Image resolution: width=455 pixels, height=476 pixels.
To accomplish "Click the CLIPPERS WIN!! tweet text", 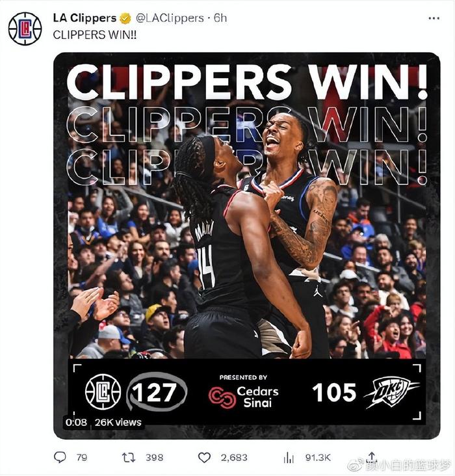I will pos(95,35).
